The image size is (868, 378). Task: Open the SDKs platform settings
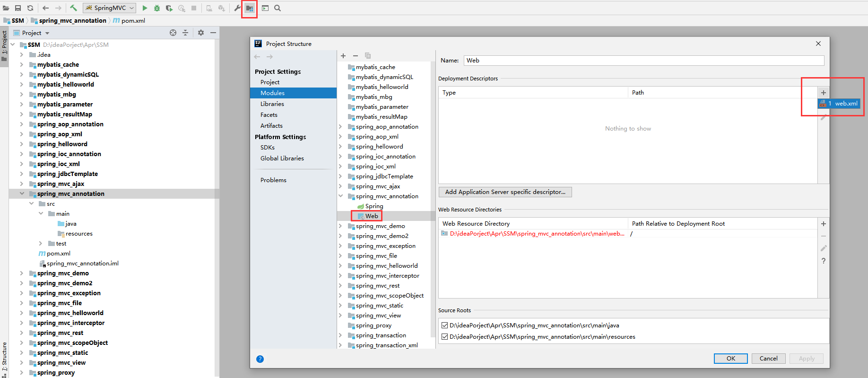point(268,148)
